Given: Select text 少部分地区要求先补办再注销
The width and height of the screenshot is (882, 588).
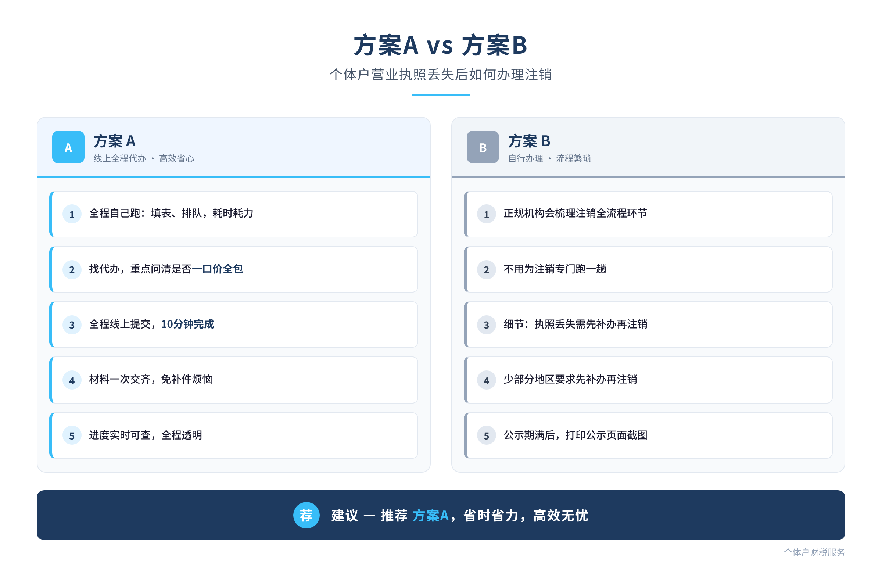Looking at the screenshot, I should point(570,380).
